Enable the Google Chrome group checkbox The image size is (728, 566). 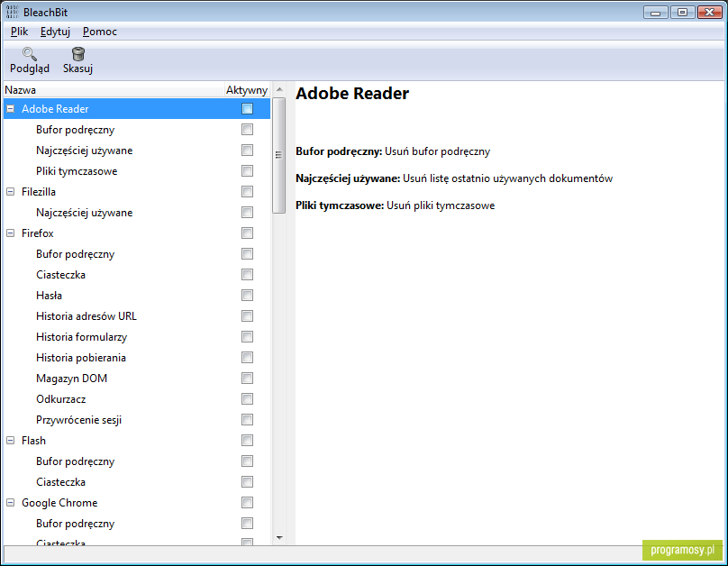(x=248, y=503)
